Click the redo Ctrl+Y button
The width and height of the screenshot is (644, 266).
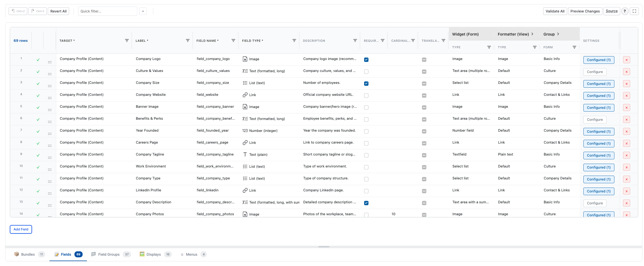[x=37, y=11]
